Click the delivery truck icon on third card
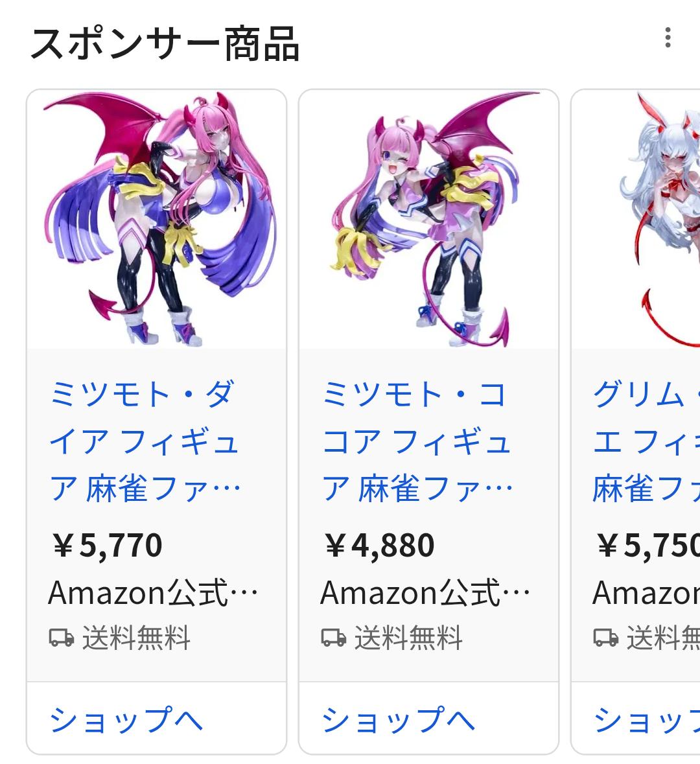 (605, 638)
